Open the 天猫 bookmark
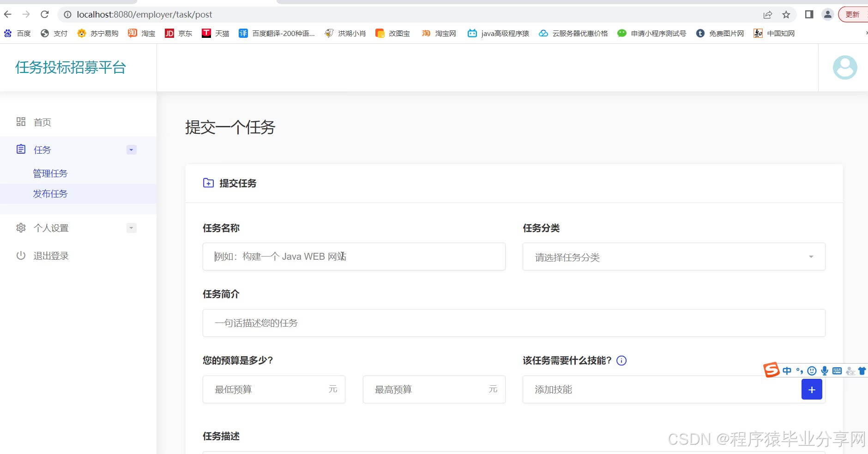 point(216,33)
